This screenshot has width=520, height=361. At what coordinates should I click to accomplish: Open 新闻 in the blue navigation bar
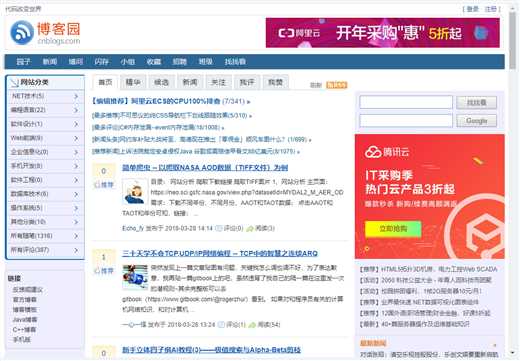coord(50,62)
